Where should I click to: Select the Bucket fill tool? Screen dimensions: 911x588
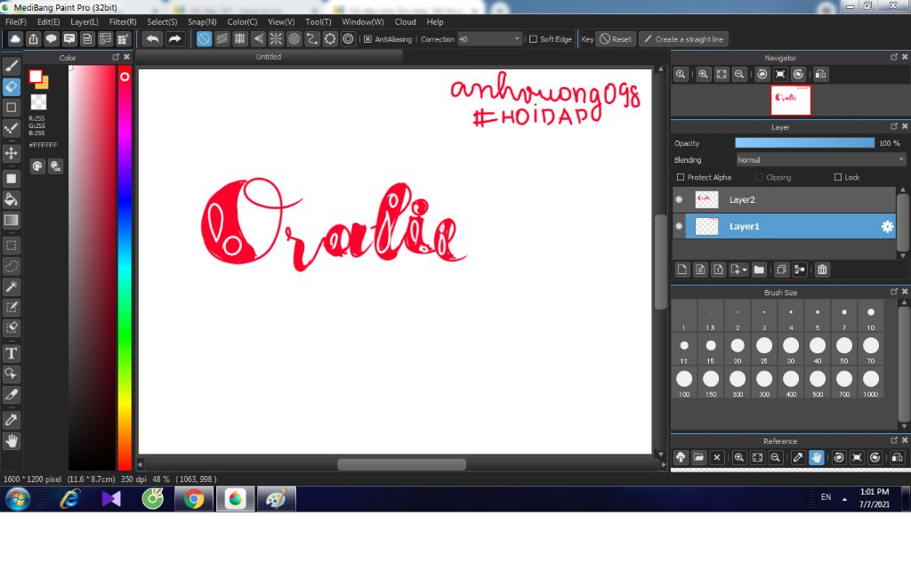(x=11, y=199)
